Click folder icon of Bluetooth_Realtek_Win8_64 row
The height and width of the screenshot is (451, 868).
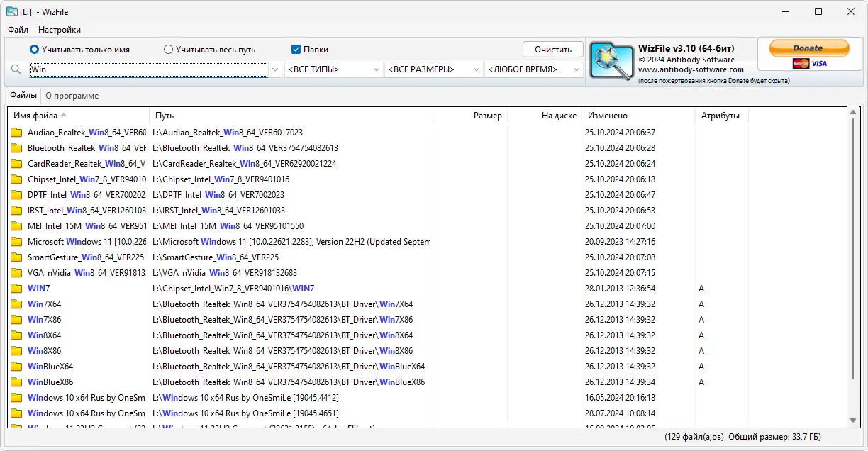(x=16, y=148)
